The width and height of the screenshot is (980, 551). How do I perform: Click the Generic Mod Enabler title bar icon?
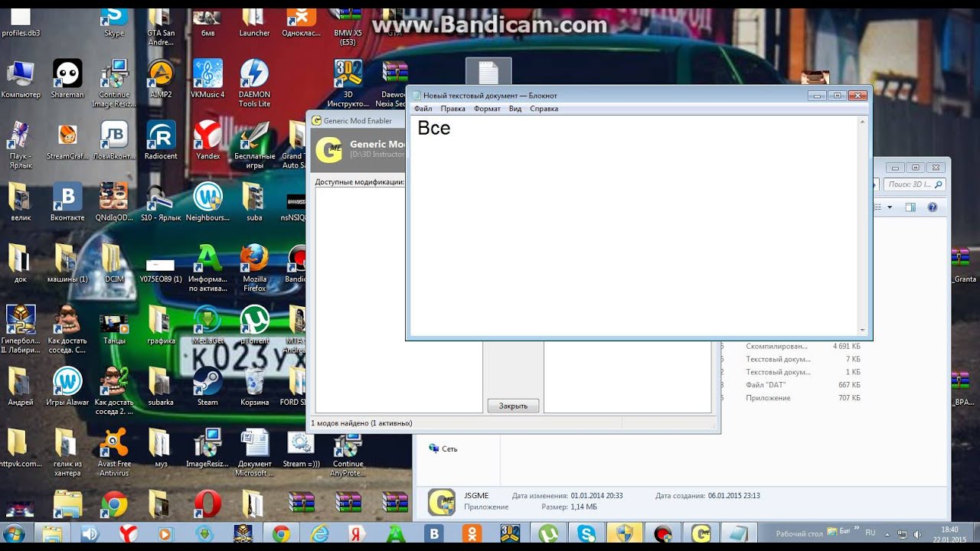tap(316, 120)
